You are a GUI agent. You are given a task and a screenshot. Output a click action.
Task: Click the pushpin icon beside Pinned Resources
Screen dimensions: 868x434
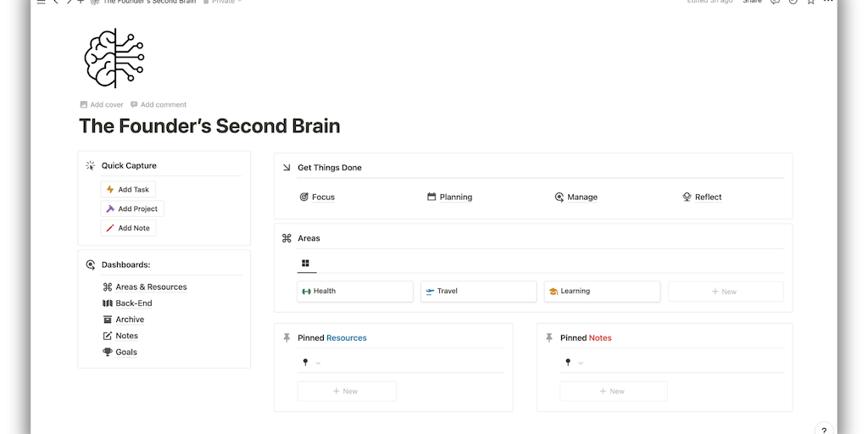pyautogui.click(x=287, y=337)
